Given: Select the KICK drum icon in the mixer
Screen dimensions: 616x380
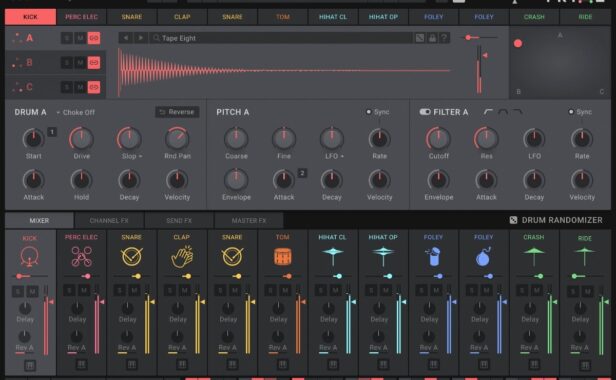Looking at the screenshot, I should tap(29, 256).
